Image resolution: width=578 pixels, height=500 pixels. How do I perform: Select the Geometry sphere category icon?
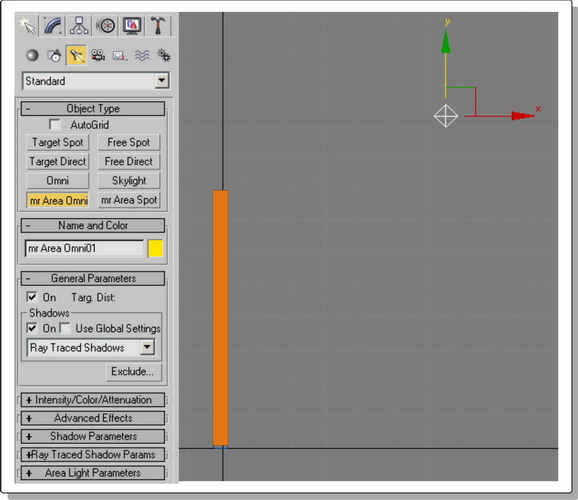tap(32, 55)
